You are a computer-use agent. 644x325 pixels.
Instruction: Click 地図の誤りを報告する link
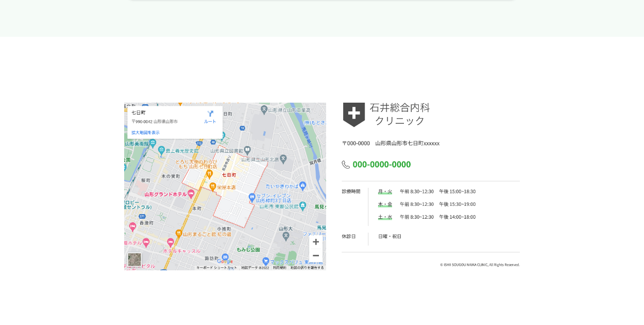(x=307, y=268)
